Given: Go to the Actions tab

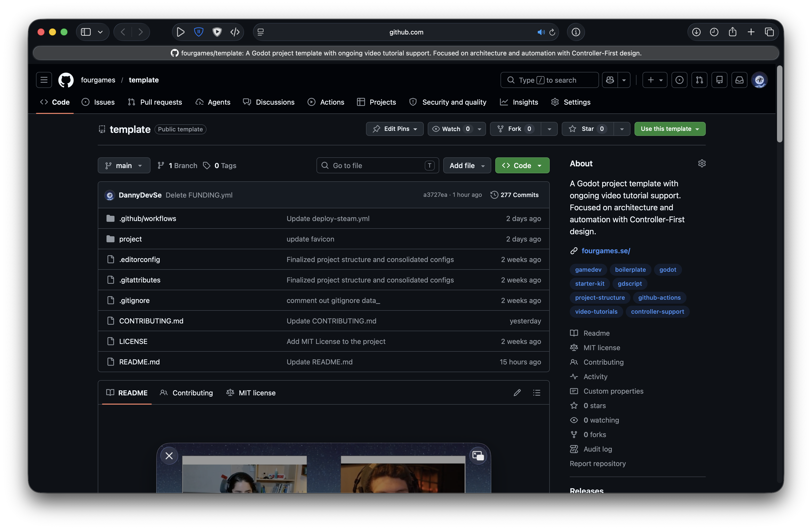Looking at the screenshot, I should coord(326,102).
